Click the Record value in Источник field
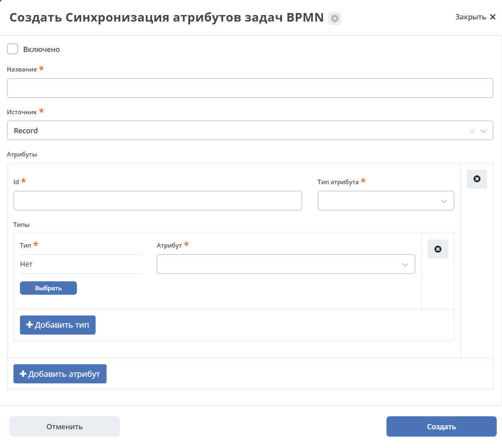The height and width of the screenshot is (448, 502). pos(26,131)
